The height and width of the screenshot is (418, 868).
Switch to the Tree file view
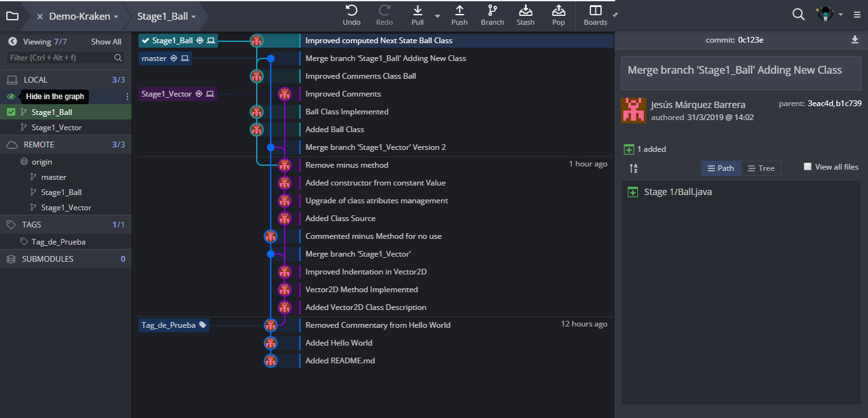(761, 168)
